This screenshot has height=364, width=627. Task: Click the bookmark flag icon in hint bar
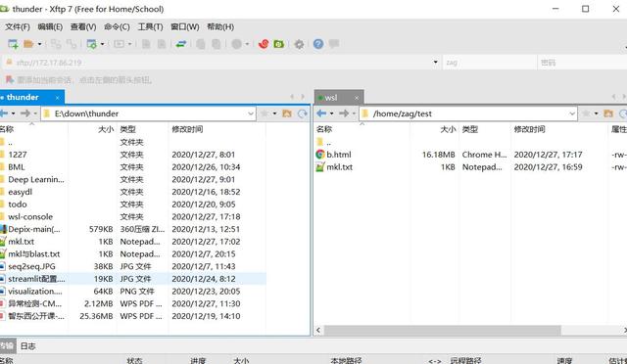click(x=10, y=79)
